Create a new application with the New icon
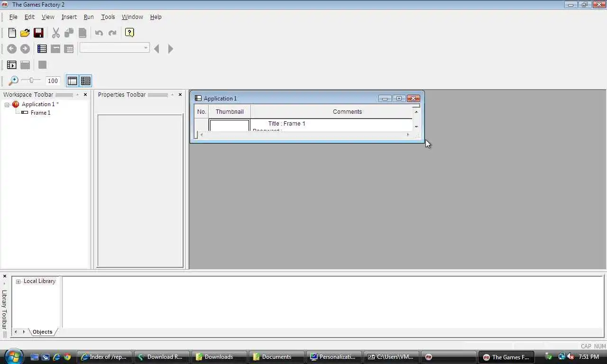The height and width of the screenshot is (364, 607). 12,33
